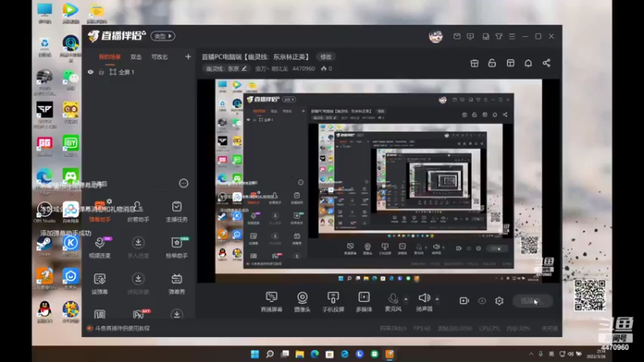Image resolution: width=644 pixels, height=362 pixels.
Task: Click the 连接中 start-stream button
Action: pos(532,301)
